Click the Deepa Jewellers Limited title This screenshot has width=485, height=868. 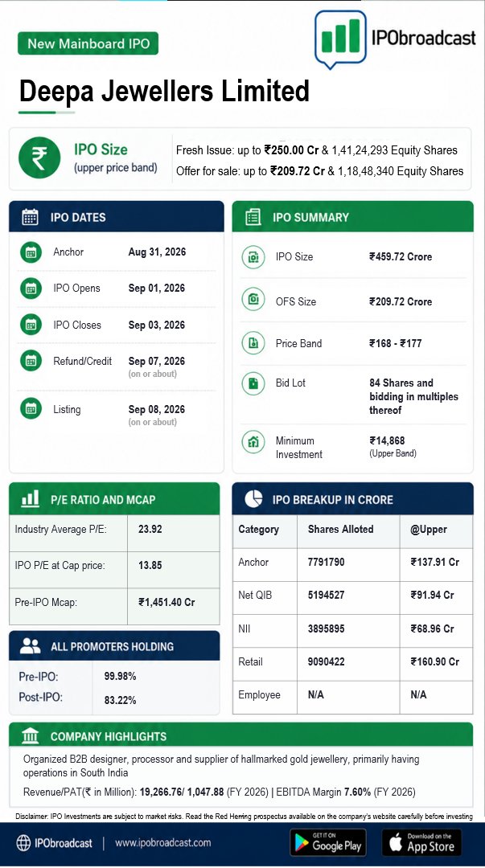tap(164, 91)
